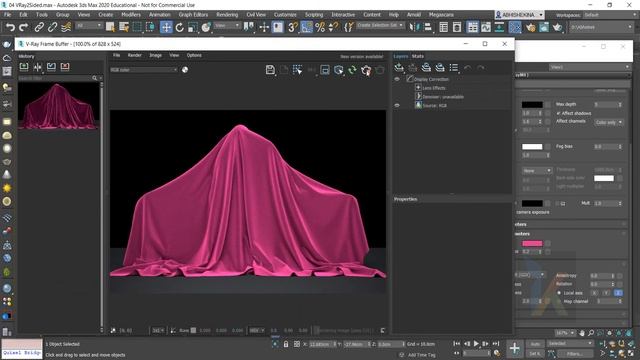Activate the Select and Rotate tool
This screenshot has width=640, height=360.
[180, 27]
